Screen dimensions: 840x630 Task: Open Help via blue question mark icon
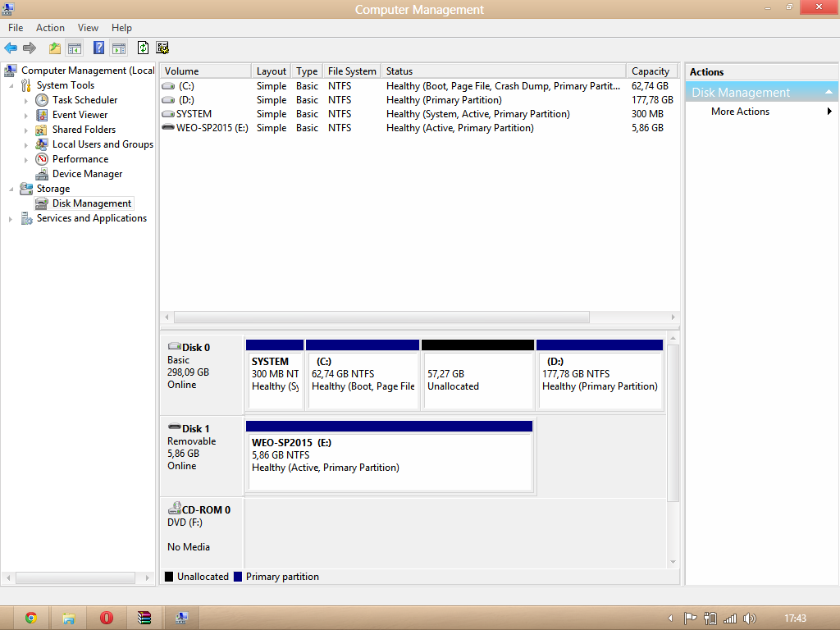pos(98,48)
